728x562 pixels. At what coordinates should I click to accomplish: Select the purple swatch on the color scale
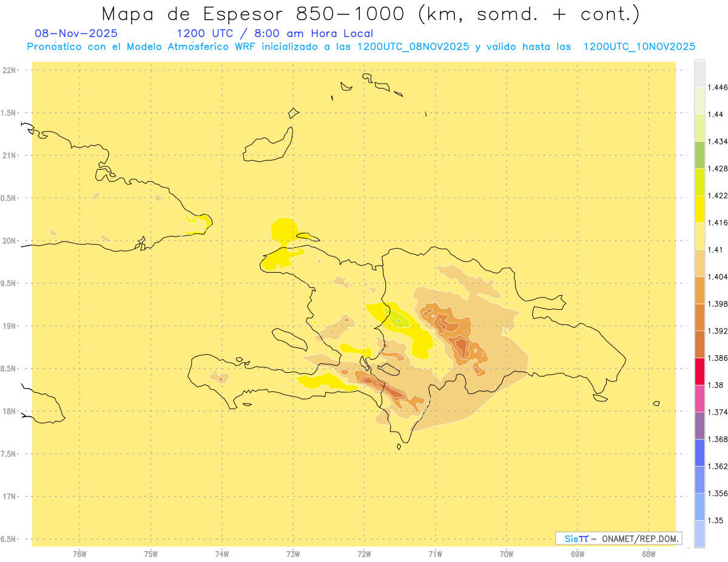point(699,426)
